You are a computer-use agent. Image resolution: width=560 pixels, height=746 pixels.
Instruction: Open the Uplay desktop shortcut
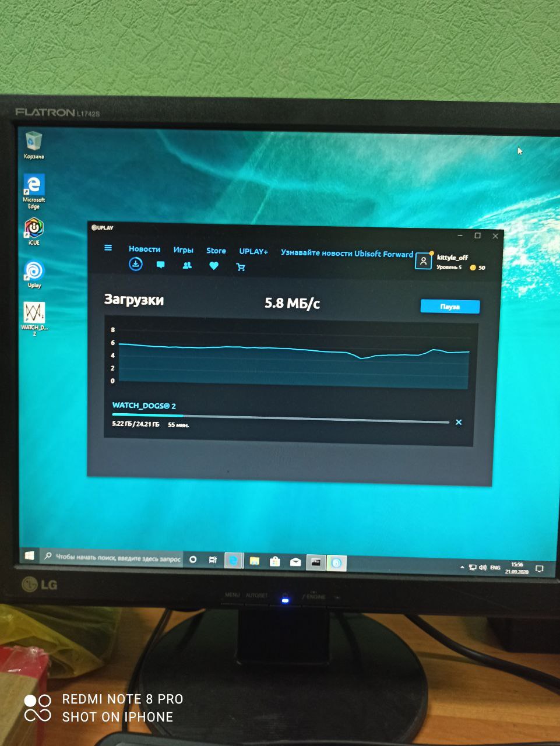[34, 274]
